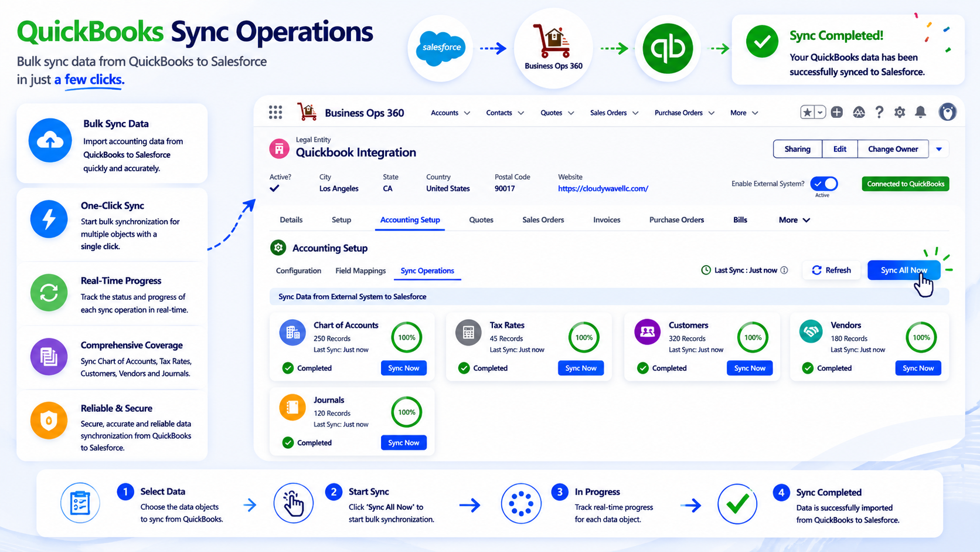Click the Tax Rates calculator icon
The image size is (980, 552).
[468, 333]
